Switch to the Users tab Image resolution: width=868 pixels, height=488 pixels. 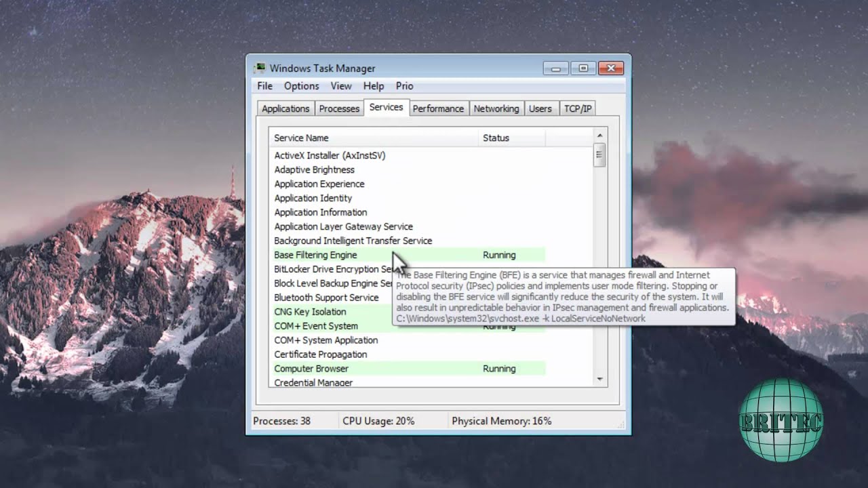(540, 108)
